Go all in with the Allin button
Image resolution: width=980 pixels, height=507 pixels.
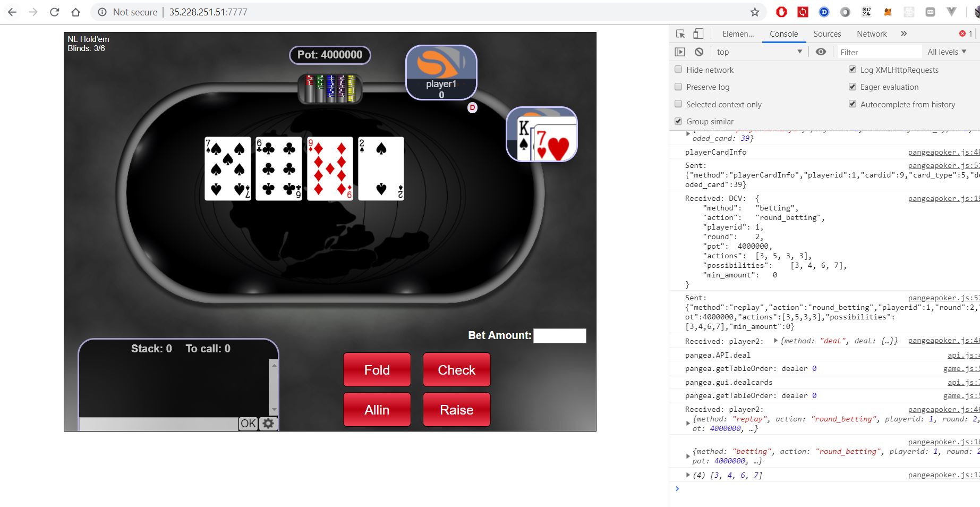point(377,410)
